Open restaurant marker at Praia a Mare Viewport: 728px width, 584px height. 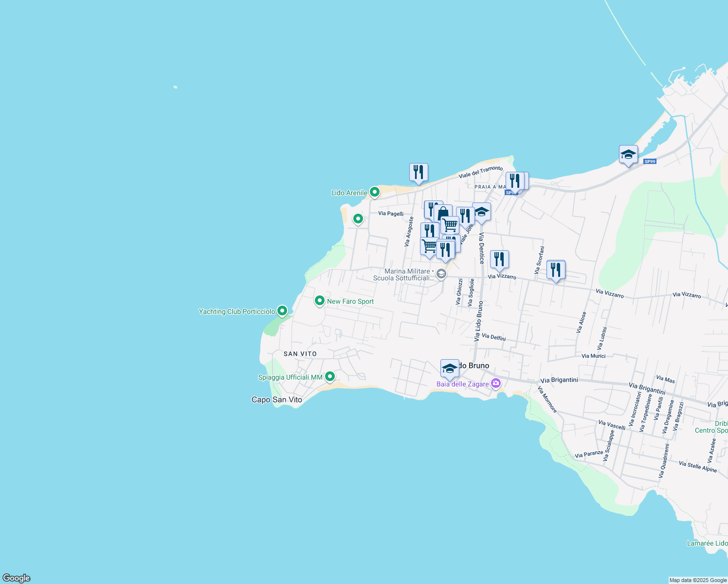(x=515, y=182)
